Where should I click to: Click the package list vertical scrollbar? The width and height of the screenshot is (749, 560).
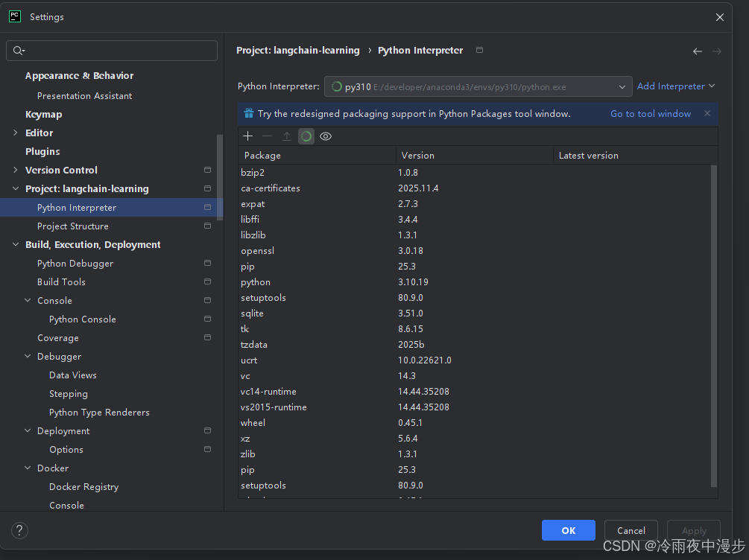pos(714,325)
